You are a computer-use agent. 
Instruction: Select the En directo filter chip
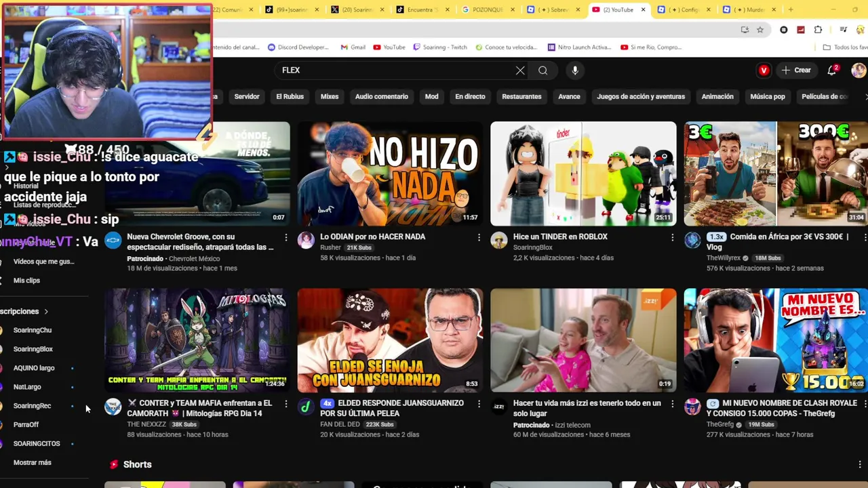pyautogui.click(x=470, y=96)
